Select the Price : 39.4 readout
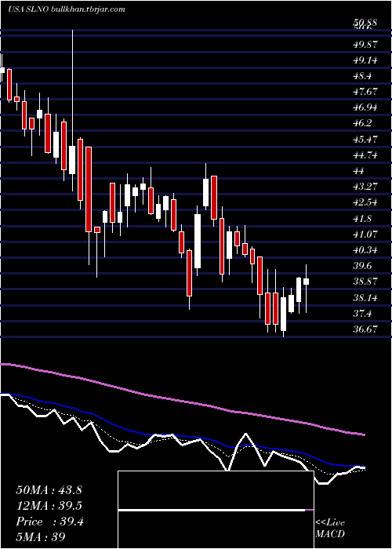The width and height of the screenshot is (392, 549). (x=49, y=522)
